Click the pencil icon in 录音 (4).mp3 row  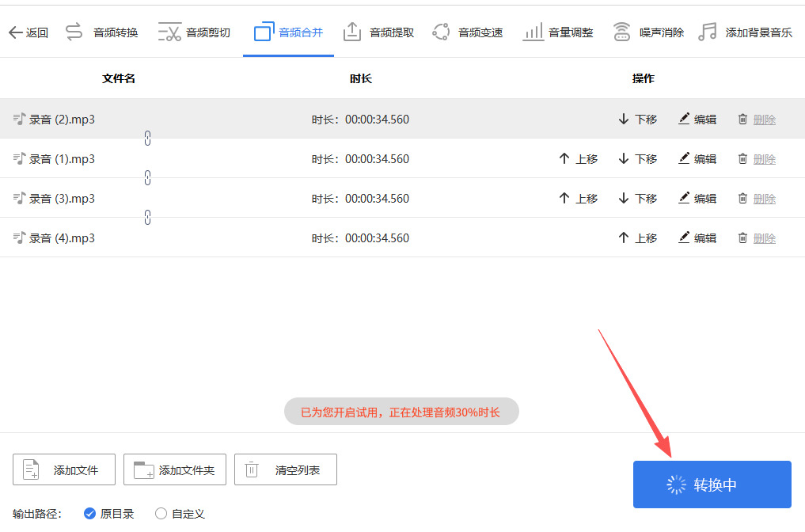684,237
